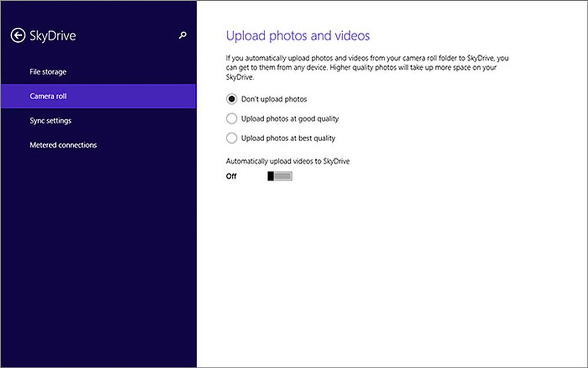
Task: Click the "Upload photos and videos" heading
Action: tap(298, 36)
